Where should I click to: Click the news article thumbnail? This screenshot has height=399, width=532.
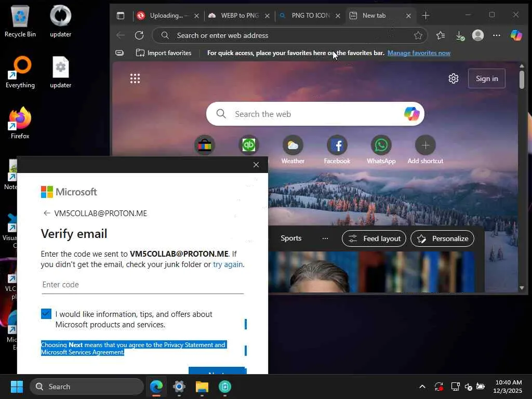point(371,272)
